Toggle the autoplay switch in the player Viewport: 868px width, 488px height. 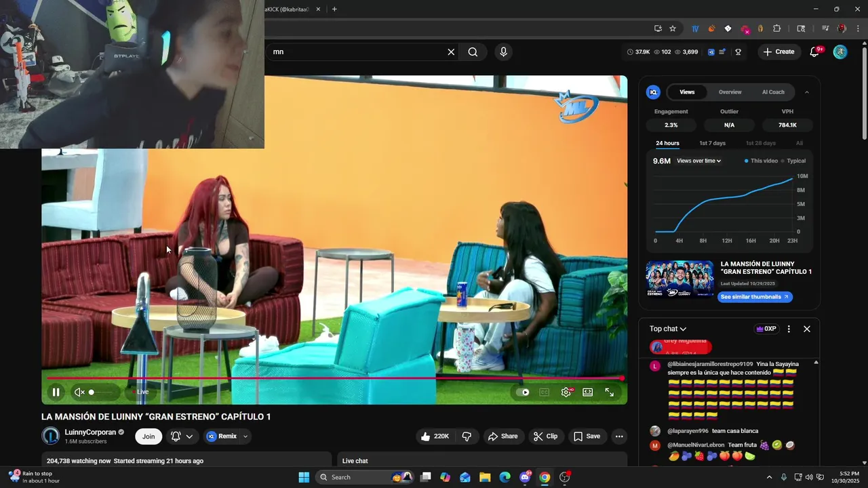(x=523, y=392)
